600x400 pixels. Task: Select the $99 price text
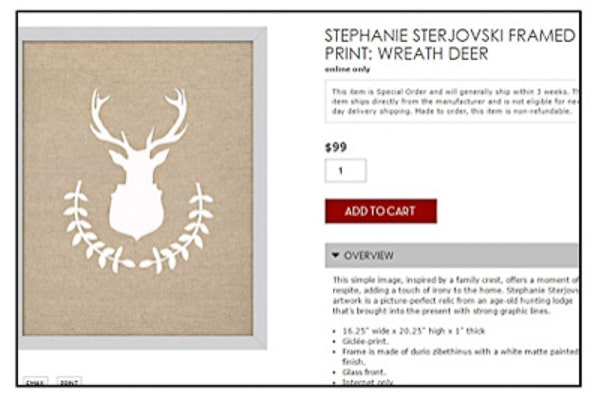tap(336, 147)
